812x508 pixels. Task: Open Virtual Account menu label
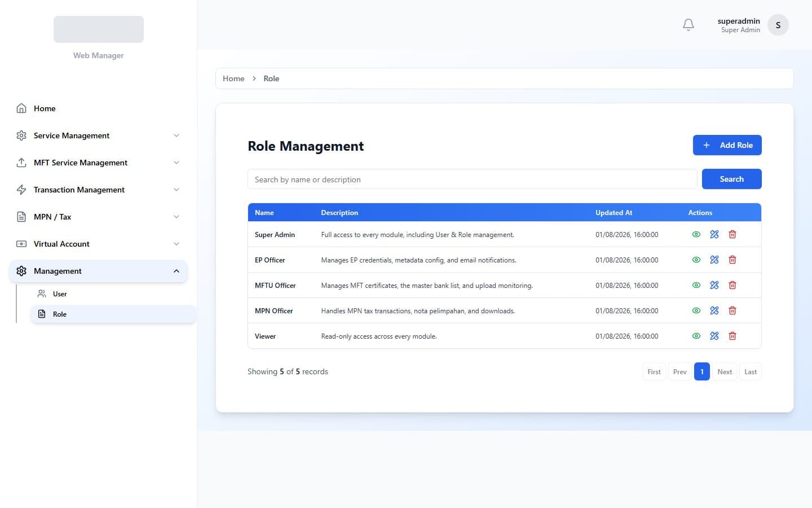[61, 244]
